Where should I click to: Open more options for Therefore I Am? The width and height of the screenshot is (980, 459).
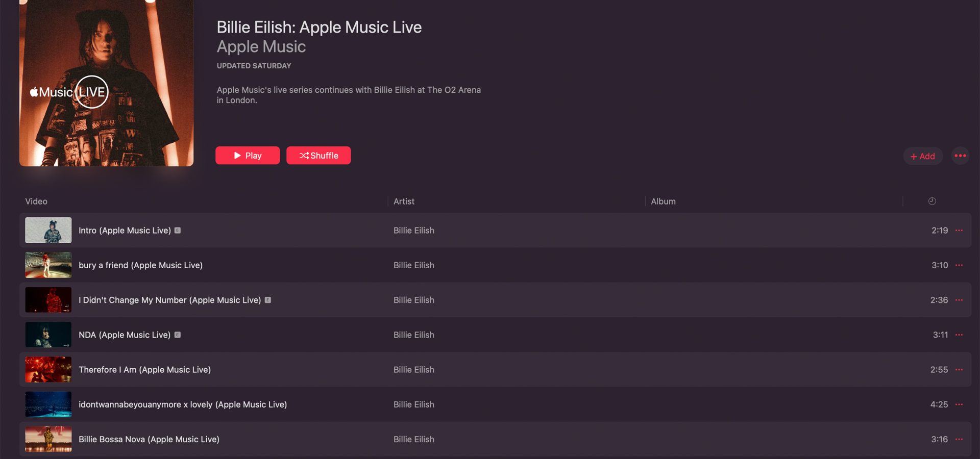pyautogui.click(x=959, y=370)
